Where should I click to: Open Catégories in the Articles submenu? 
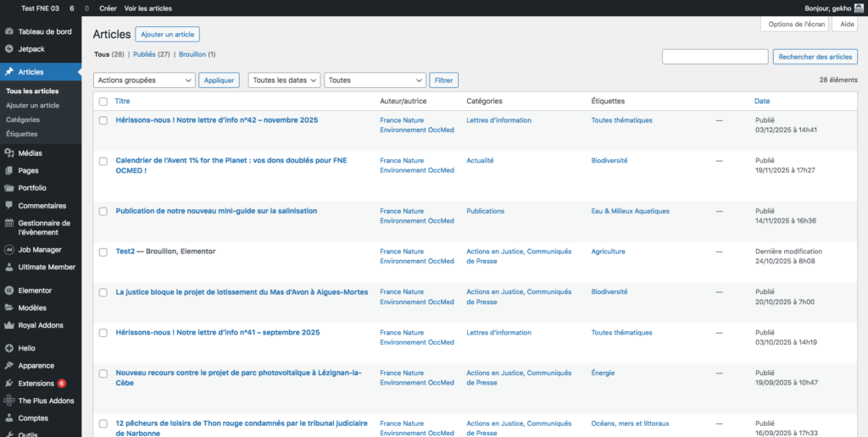pos(23,119)
